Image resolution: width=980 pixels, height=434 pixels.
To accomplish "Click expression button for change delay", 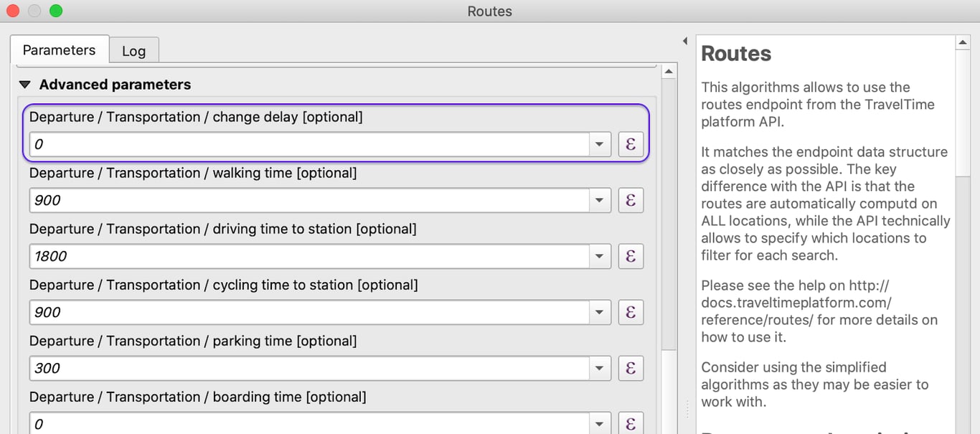I will point(631,144).
